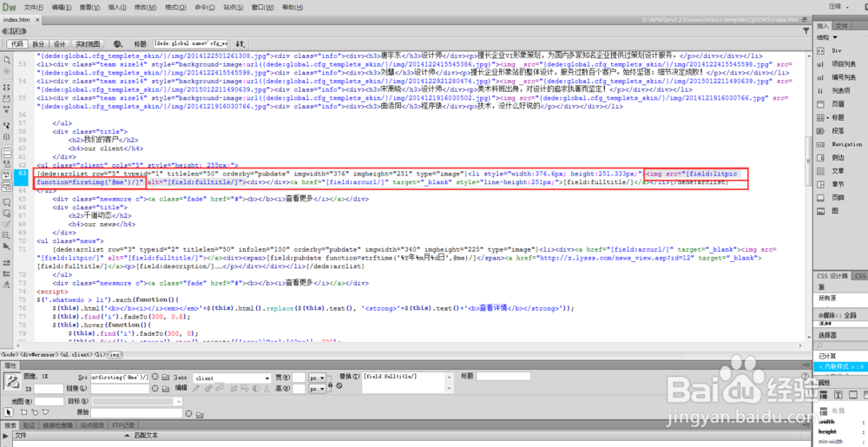Insert 页脚 footer element
Image resolution: width=868 pixels, height=447 pixels.
(x=840, y=198)
